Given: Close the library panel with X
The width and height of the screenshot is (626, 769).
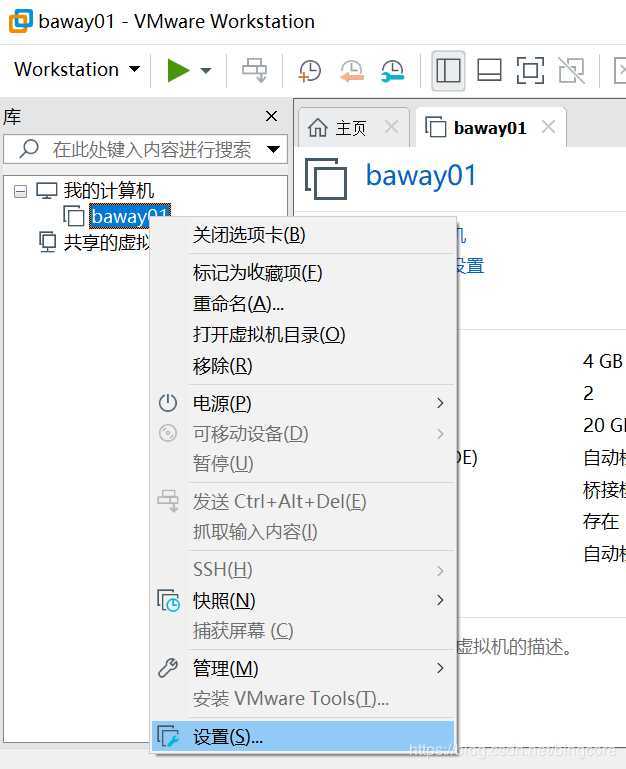Looking at the screenshot, I should (x=271, y=116).
